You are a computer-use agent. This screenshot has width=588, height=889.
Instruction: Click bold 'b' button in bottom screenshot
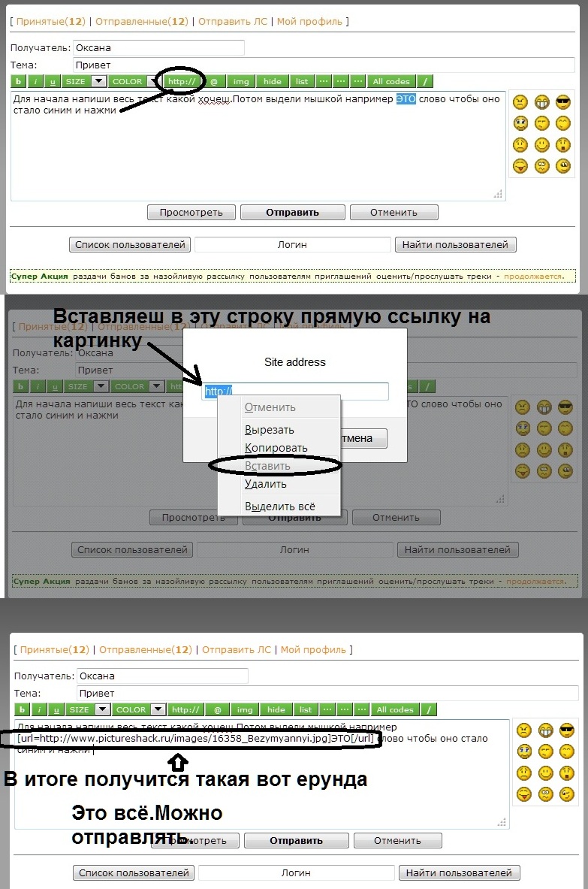tap(22, 710)
